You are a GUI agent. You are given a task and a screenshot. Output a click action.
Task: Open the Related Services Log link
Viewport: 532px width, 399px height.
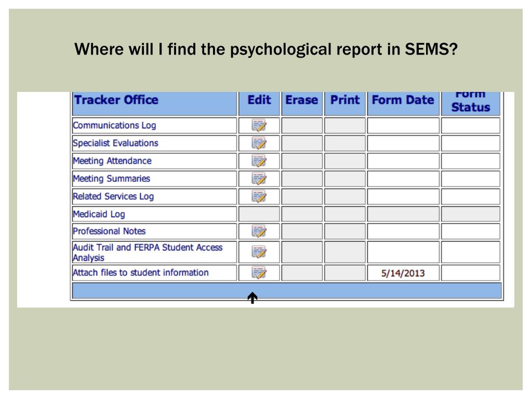click(113, 196)
